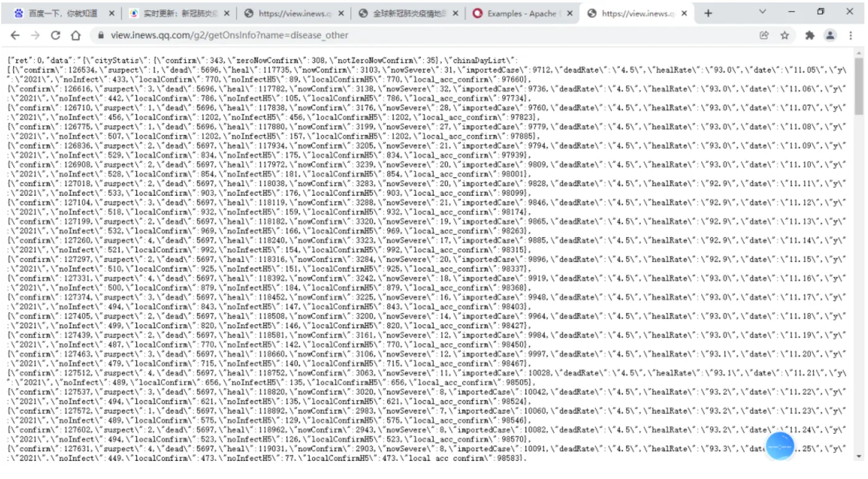Viewport: 868px width, 479px height.
Task: Open Chrome's three-dot menu
Action: click(x=851, y=35)
